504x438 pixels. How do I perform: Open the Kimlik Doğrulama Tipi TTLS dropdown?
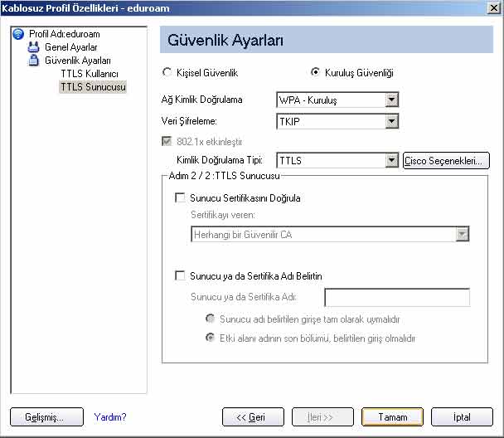point(391,160)
